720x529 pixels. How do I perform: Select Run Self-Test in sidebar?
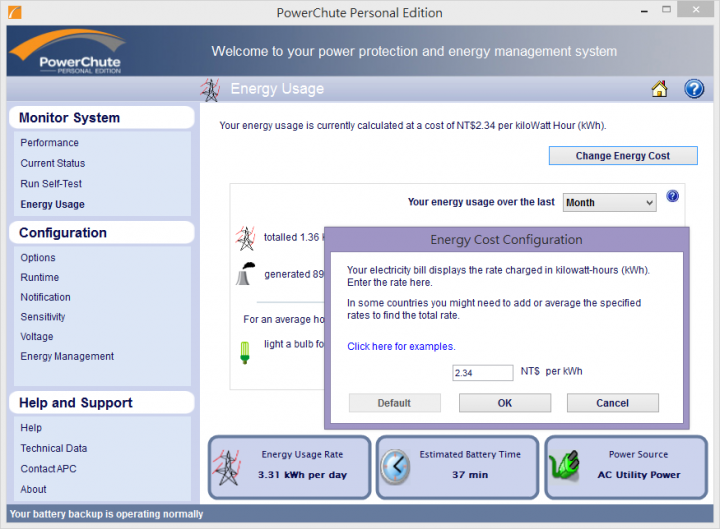pos(51,184)
